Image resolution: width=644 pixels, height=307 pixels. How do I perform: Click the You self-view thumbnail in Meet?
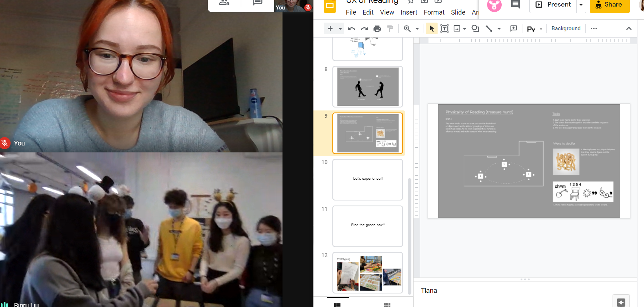(293, 6)
